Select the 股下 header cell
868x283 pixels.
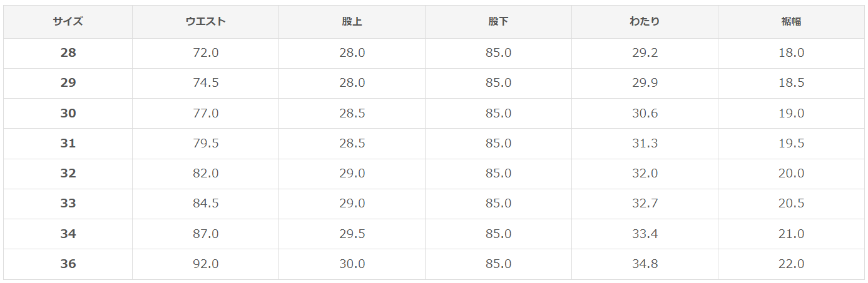click(x=498, y=21)
